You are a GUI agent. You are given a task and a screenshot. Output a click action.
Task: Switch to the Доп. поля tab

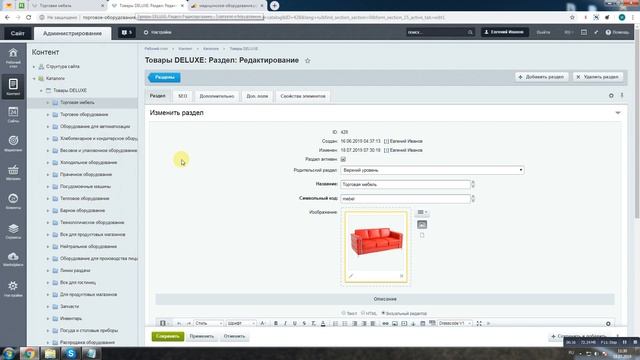[x=257, y=96]
